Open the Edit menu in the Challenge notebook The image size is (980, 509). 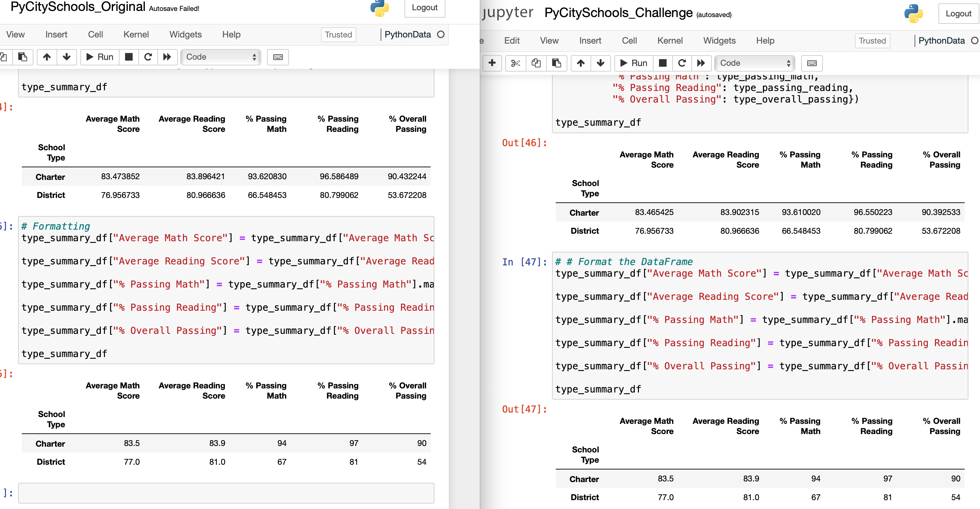(512, 40)
